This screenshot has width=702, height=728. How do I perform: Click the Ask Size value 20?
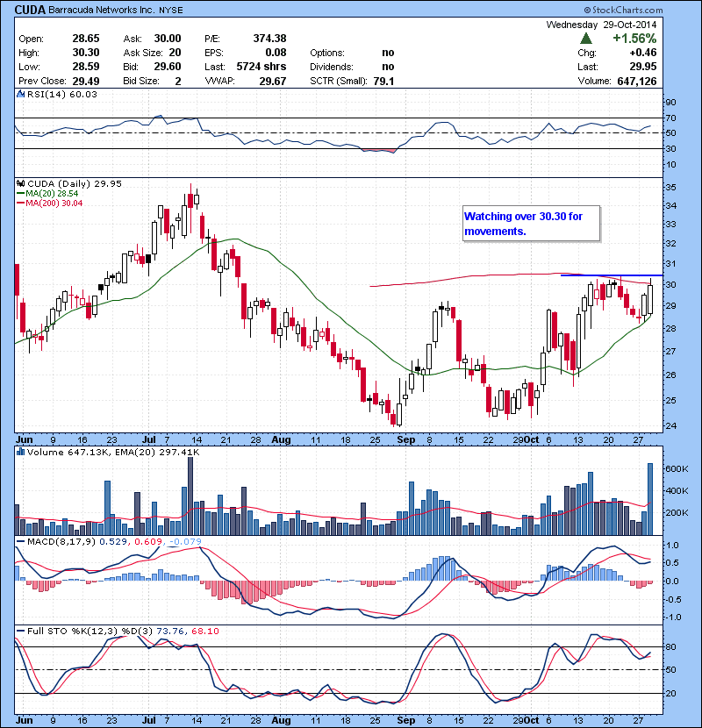[175, 53]
